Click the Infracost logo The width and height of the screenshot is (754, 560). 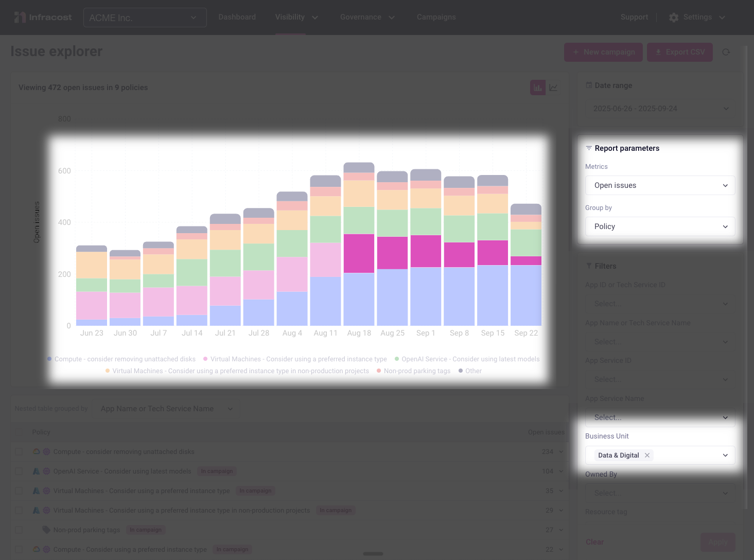coord(43,17)
